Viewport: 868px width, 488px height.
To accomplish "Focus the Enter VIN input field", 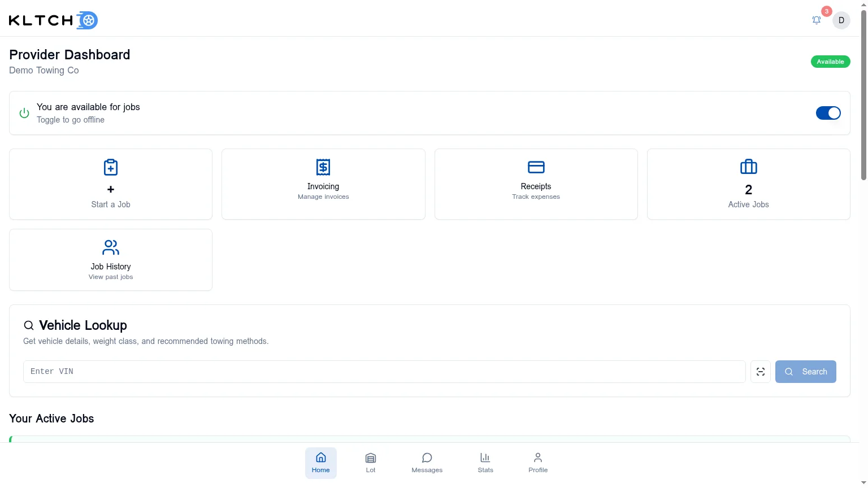I will [x=384, y=372].
